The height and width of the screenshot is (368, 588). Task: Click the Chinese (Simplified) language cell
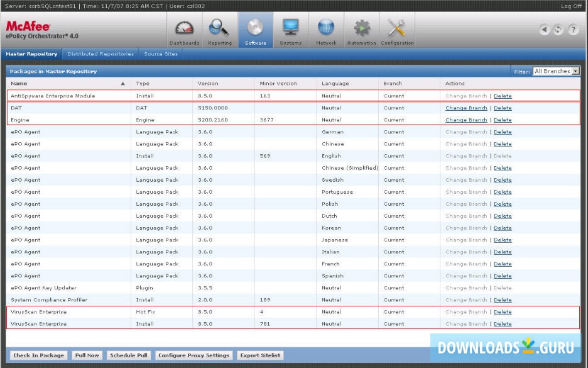350,168
